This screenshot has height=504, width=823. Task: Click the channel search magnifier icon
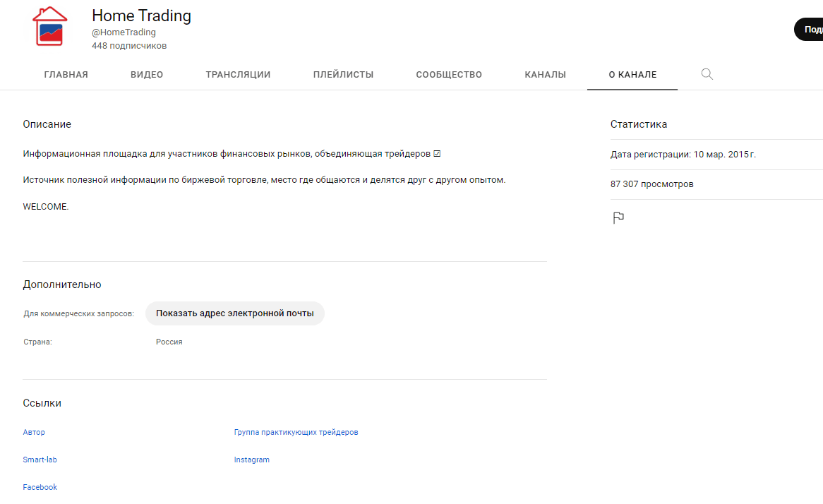tap(707, 74)
